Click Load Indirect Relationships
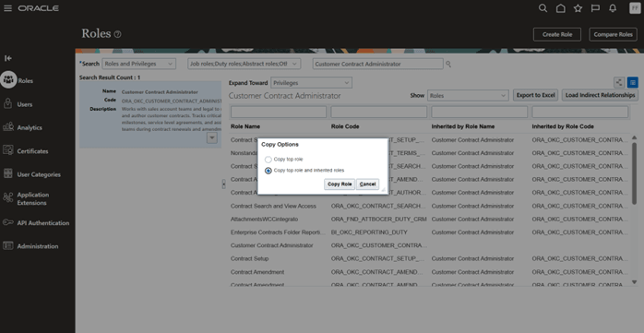The width and height of the screenshot is (644, 333). coord(600,95)
